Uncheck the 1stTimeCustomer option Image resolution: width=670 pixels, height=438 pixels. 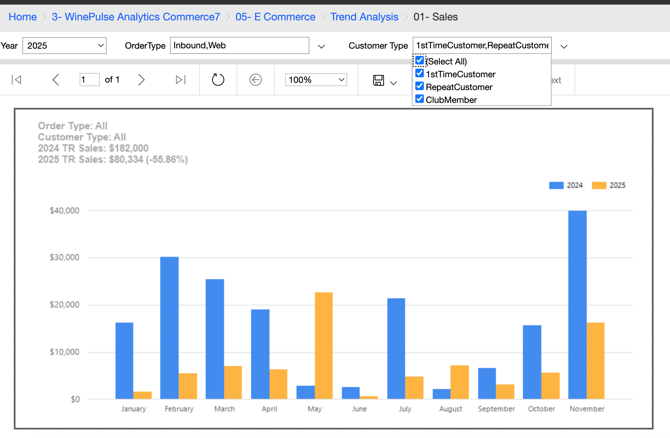click(420, 74)
